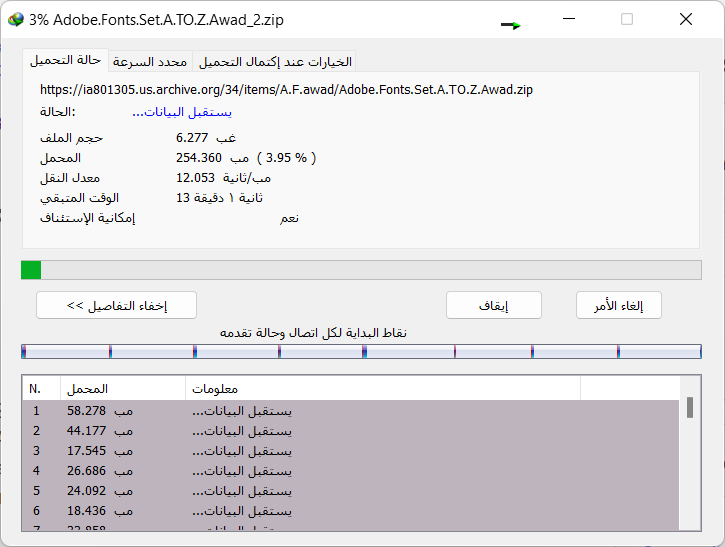Viewport: 725px width, 547px height.
Task: Open the الخيارات عند إكتمال التحميل tab
Action: [x=275, y=62]
